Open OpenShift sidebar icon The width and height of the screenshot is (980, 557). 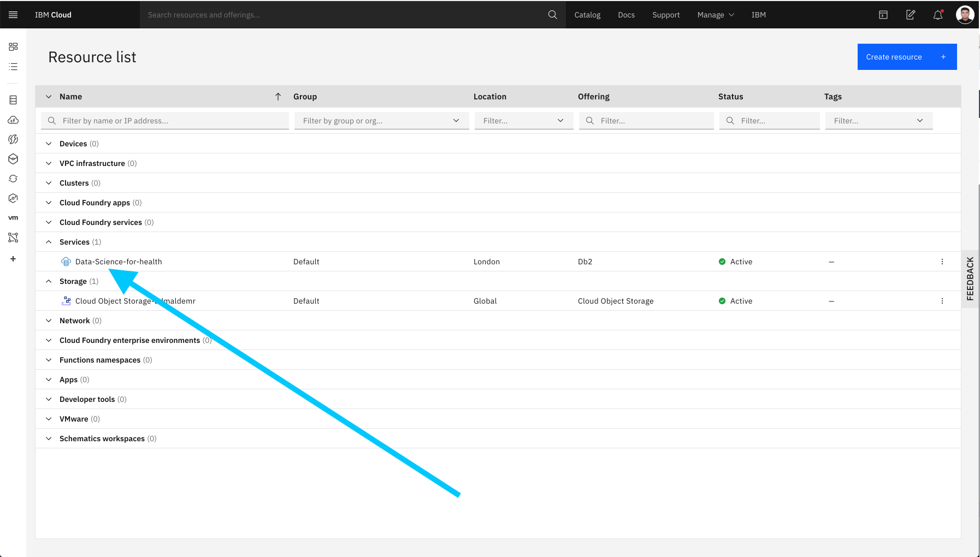click(x=13, y=179)
